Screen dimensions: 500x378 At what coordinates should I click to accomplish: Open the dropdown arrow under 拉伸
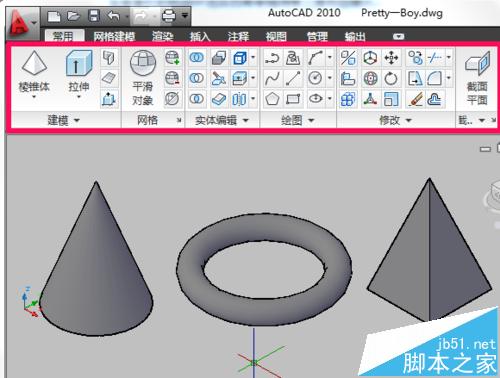click(x=79, y=97)
